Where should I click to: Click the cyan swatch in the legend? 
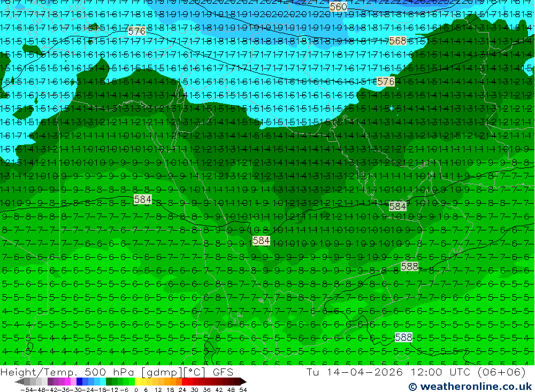pyautogui.click(x=103, y=382)
